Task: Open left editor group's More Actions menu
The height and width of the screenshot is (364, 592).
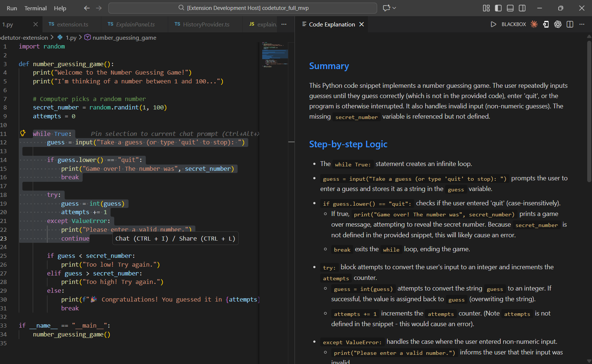Action: tap(284, 24)
